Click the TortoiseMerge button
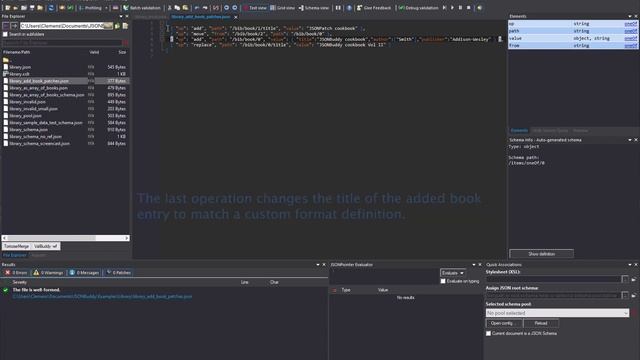This screenshot has width=640, height=360. (x=17, y=246)
